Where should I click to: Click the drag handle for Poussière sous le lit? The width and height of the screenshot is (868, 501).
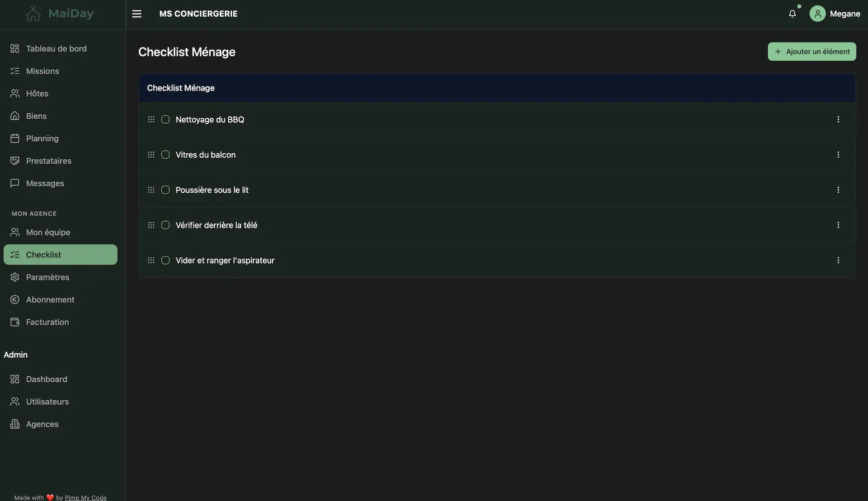pyautogui.click(x=151, y=190)
